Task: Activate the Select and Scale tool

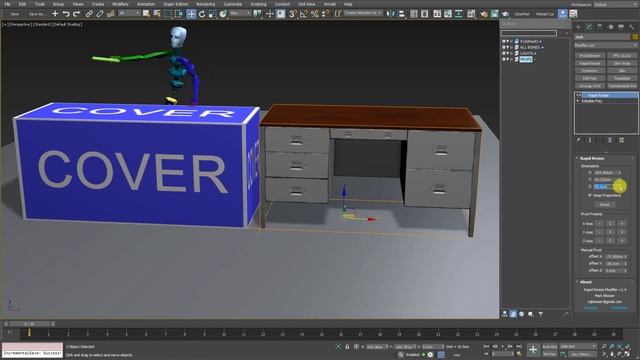Action: 212,14
